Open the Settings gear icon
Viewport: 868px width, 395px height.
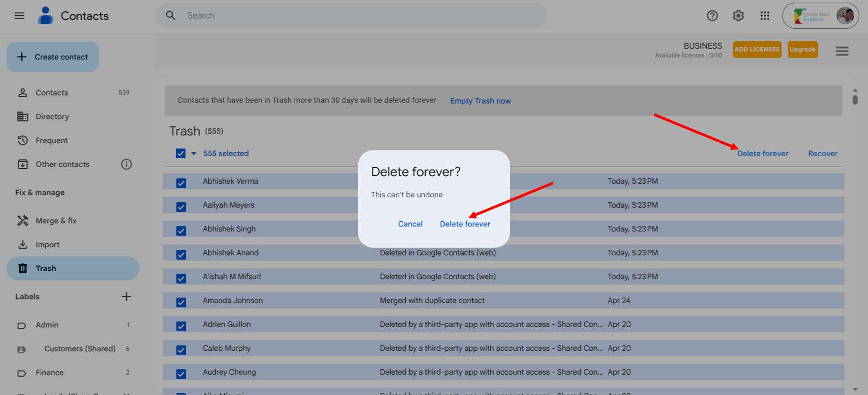pos(738,16)
